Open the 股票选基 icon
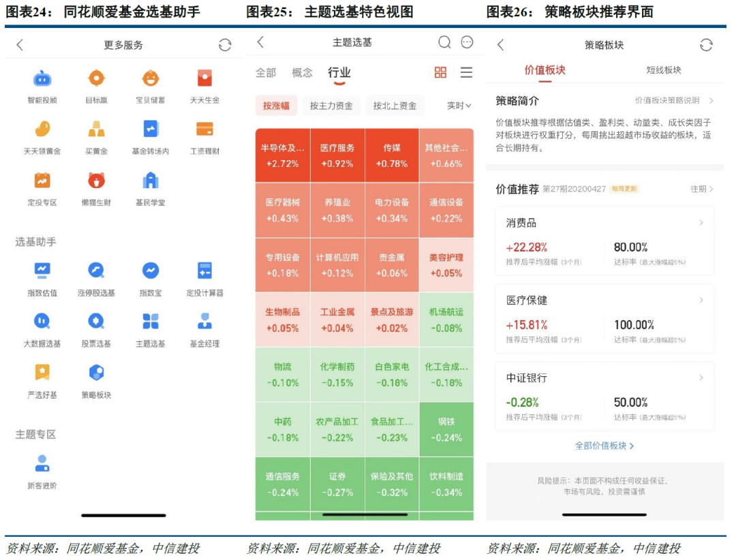 pos(96,321)
